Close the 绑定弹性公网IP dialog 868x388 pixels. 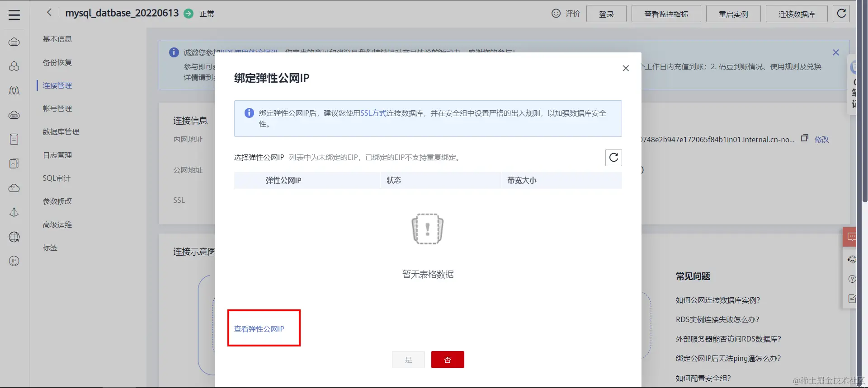pos(626,68)
